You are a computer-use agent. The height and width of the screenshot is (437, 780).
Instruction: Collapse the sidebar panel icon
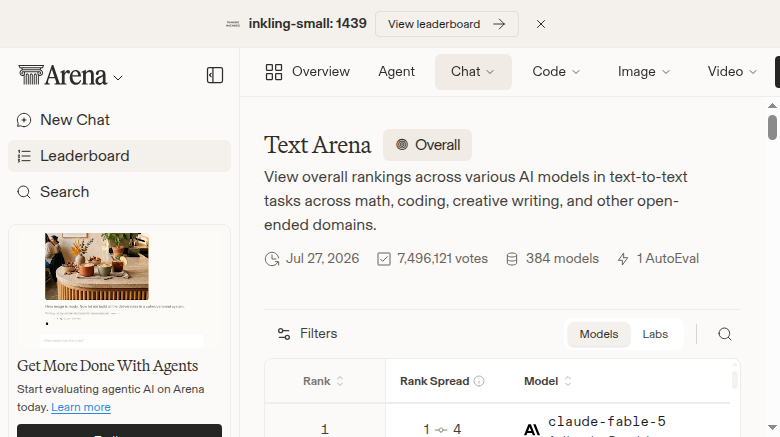pos(215,75)
